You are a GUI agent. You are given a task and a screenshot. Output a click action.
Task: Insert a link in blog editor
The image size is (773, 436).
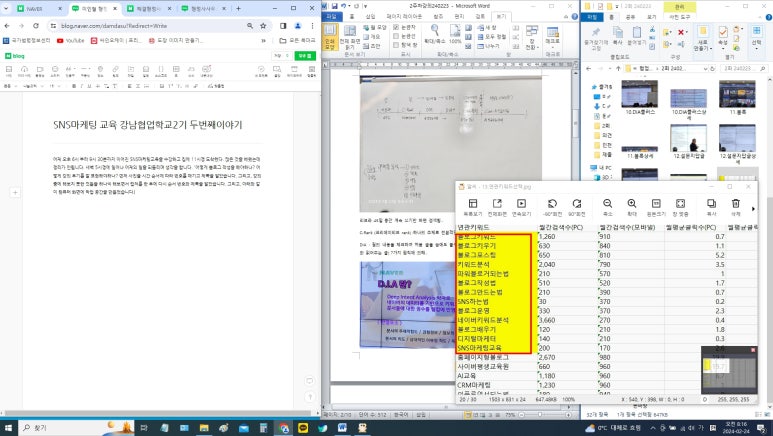pyautogui.click(x=115, y=71)
